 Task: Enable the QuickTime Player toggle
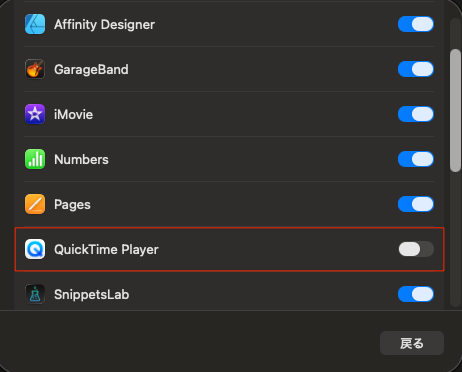[x=416, y=249]
